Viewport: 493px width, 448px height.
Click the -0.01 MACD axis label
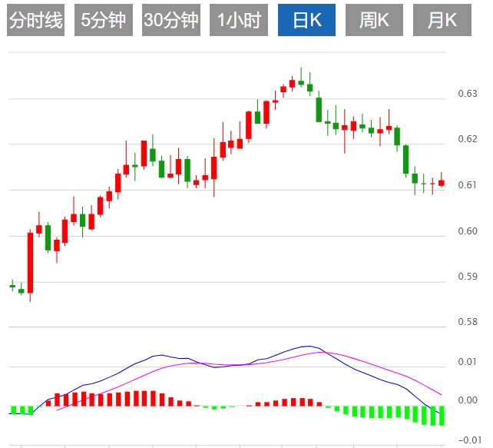[470, 440]
